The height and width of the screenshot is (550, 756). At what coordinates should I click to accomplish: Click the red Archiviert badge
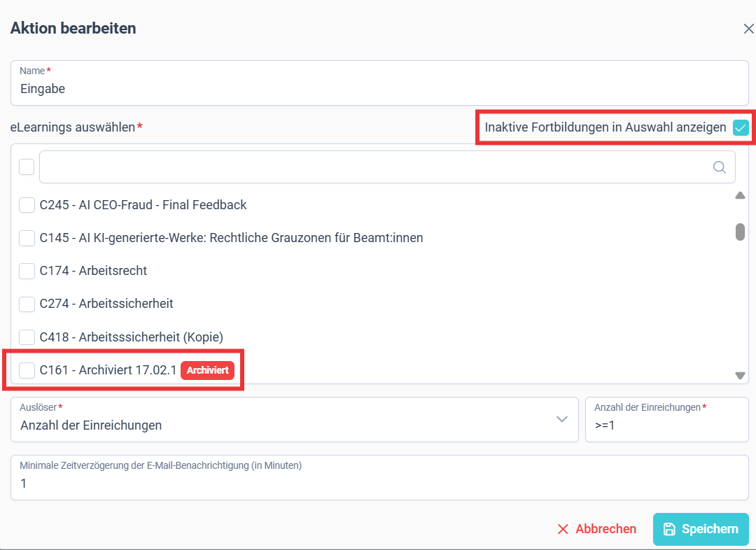[x=208, y=370]
